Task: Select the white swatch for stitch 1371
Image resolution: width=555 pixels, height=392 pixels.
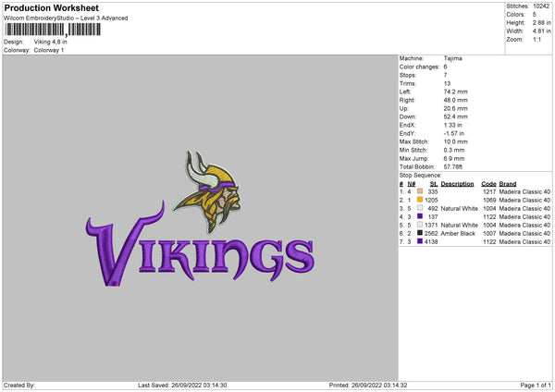Action: (420, 224)
